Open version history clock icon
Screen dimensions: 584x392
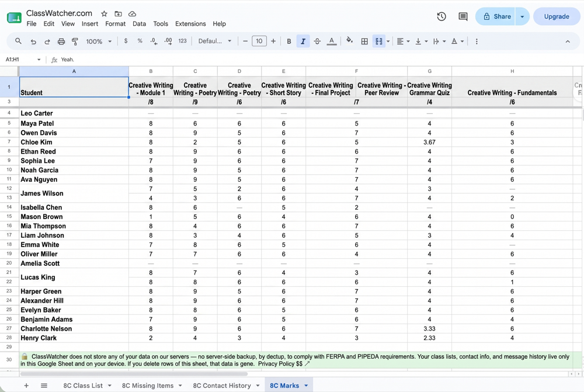coord(442,16)
